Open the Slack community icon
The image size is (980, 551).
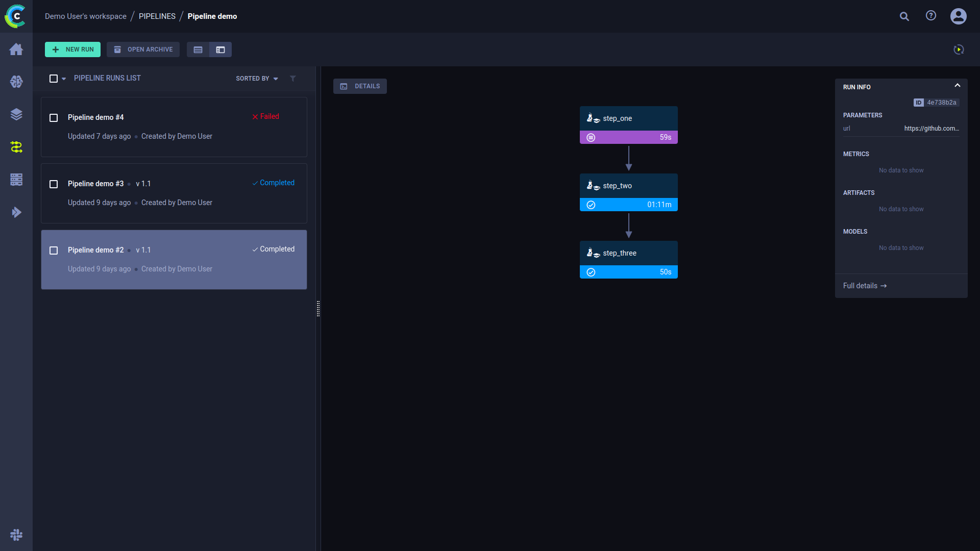point(16,534)
